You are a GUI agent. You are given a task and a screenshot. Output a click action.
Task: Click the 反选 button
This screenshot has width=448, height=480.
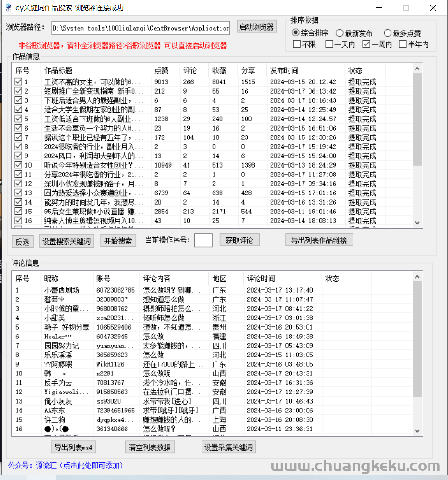22,242
